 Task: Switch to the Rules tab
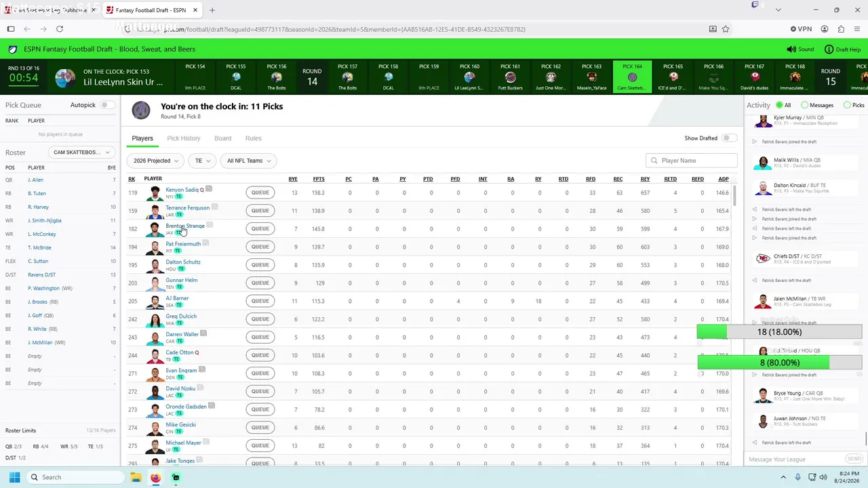pos(254,138)
